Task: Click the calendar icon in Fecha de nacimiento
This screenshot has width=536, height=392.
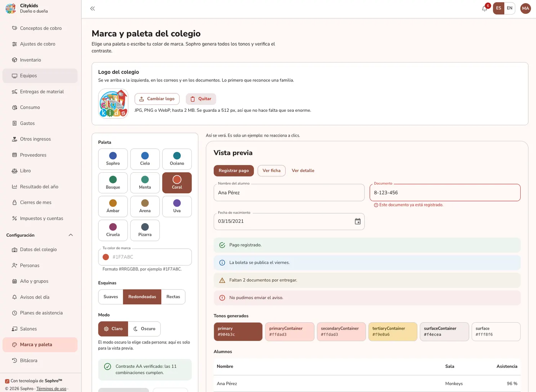Action: [x=358, y=221]
